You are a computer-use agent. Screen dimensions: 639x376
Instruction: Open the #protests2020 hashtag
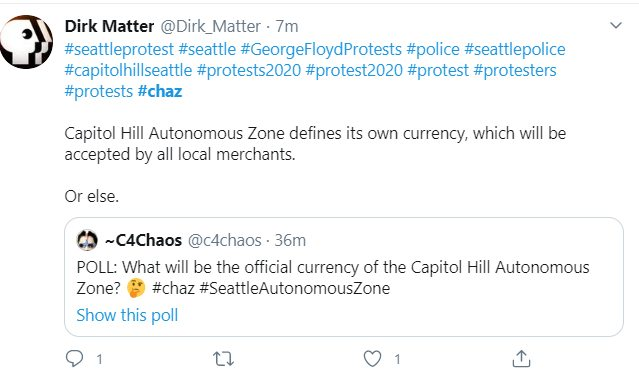[249, 70]
